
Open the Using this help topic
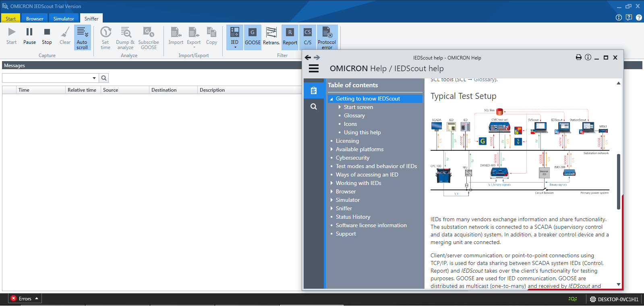pos(362,132)
